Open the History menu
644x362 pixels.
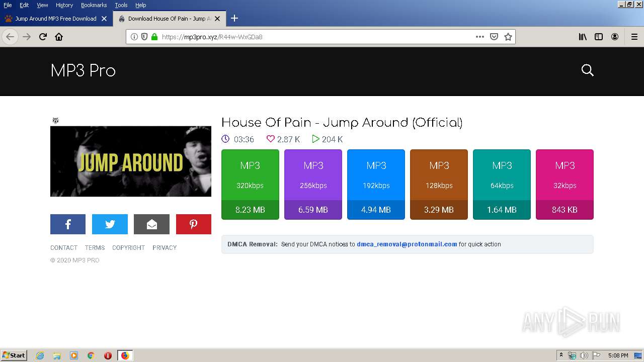[64, 5]
